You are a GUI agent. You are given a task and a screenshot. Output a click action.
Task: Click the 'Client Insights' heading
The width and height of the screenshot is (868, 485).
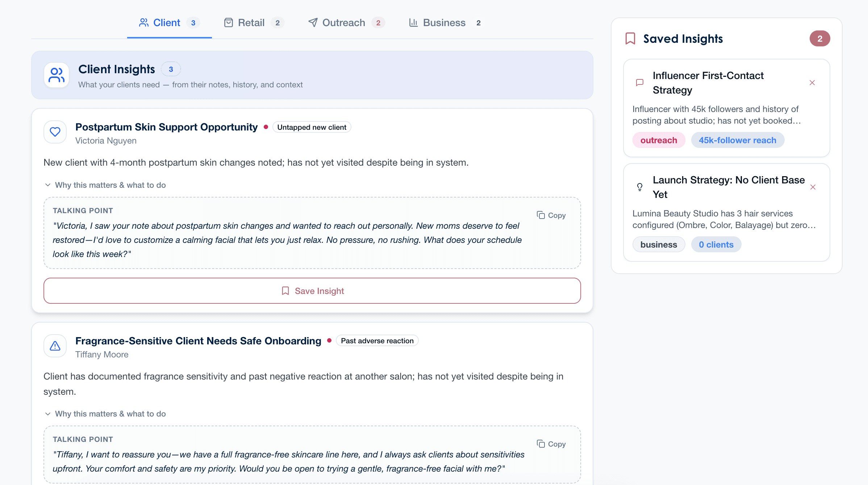pos(117,69)
